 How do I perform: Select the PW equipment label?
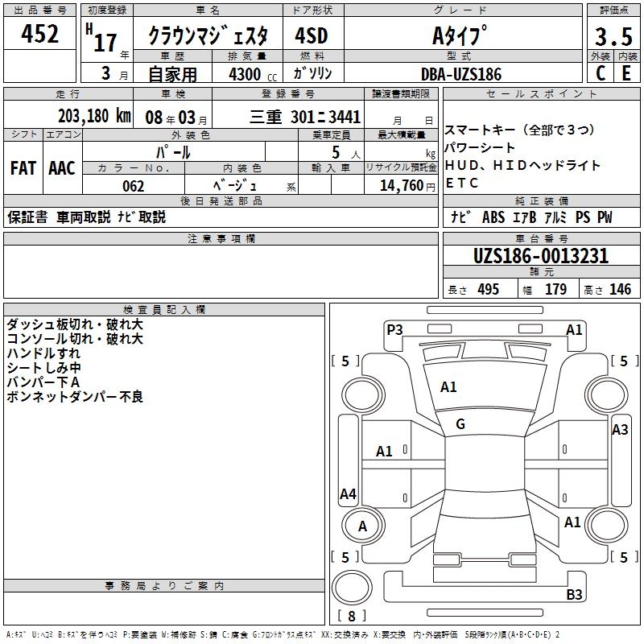(x=605, y=217)
